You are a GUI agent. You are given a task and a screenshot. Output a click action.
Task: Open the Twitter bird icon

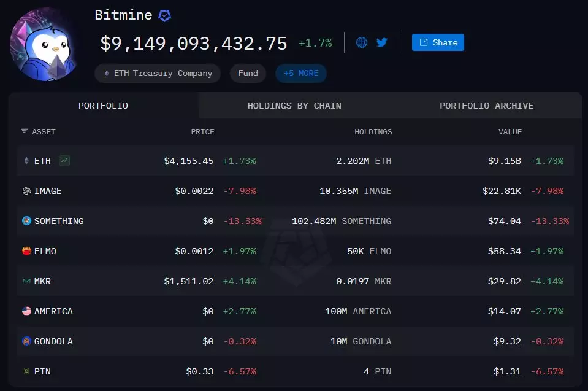point(382,42)
